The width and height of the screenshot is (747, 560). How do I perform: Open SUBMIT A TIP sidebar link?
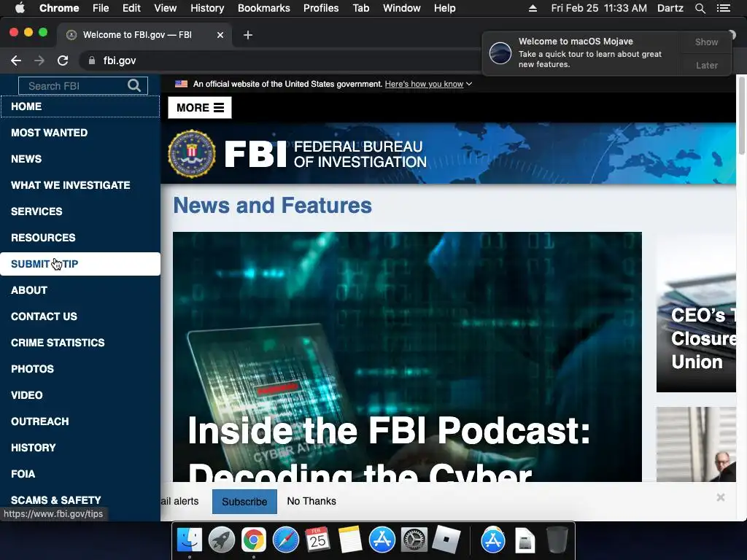(x=80, y=264)
